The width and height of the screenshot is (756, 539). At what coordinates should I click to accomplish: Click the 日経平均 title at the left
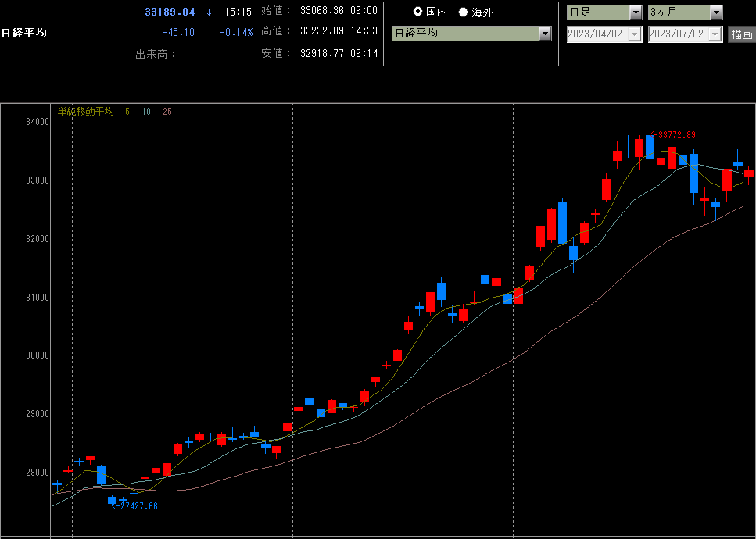pyautogui.click(x=23, y=34)
